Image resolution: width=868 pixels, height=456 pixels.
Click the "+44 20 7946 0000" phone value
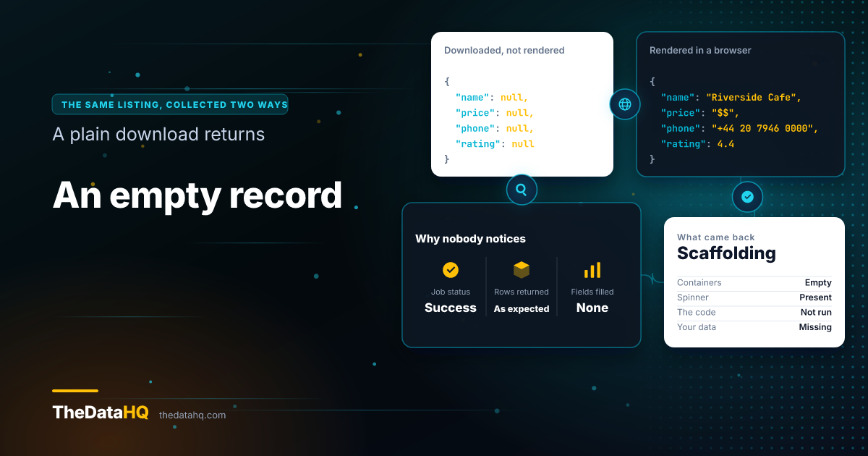[764, 129]
